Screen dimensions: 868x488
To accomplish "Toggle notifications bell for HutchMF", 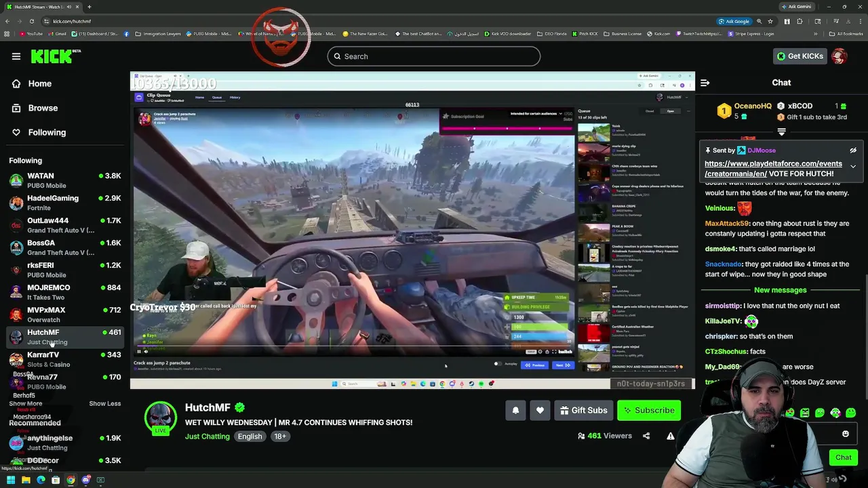I will click(x=515, y=410).
